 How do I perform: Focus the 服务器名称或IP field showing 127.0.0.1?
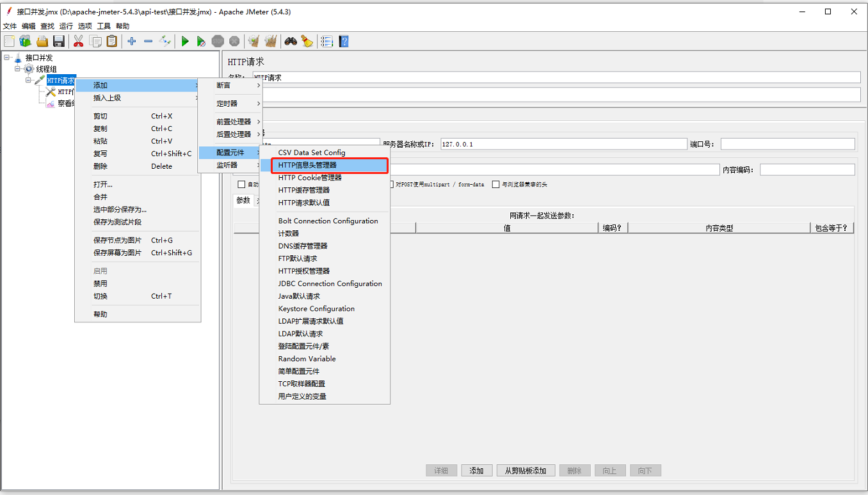tap(563, 144)
